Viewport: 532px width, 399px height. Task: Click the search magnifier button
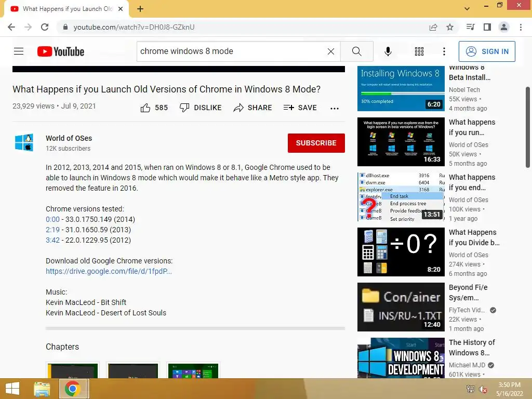click(356, 51)
